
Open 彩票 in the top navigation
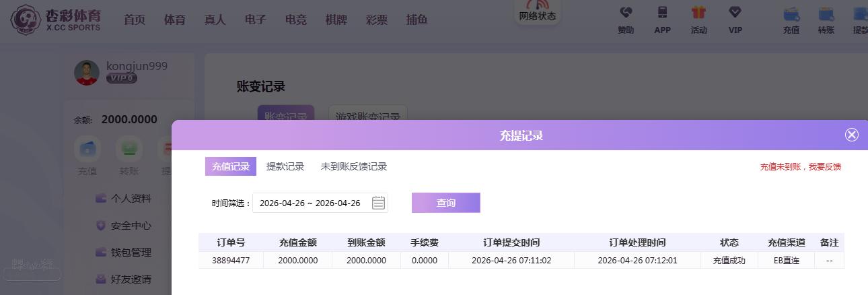pos(377,20)
